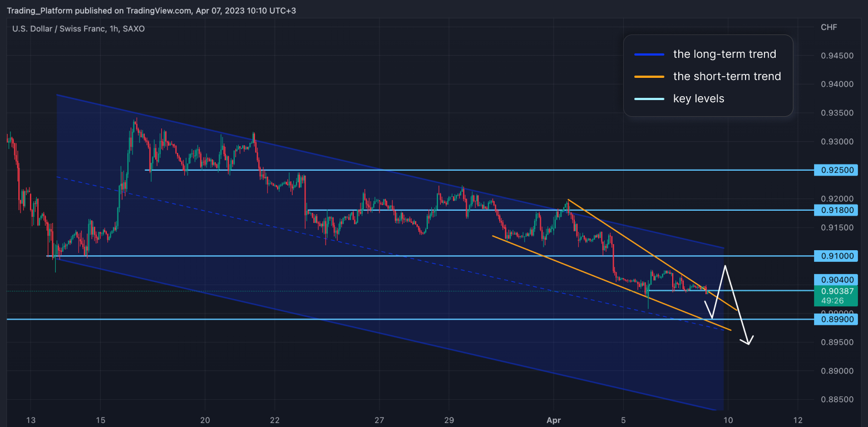This screenshot has width=868, height=427.
Task: Click the highlighted 0.91000 key level label
Action: coord(836,256)
